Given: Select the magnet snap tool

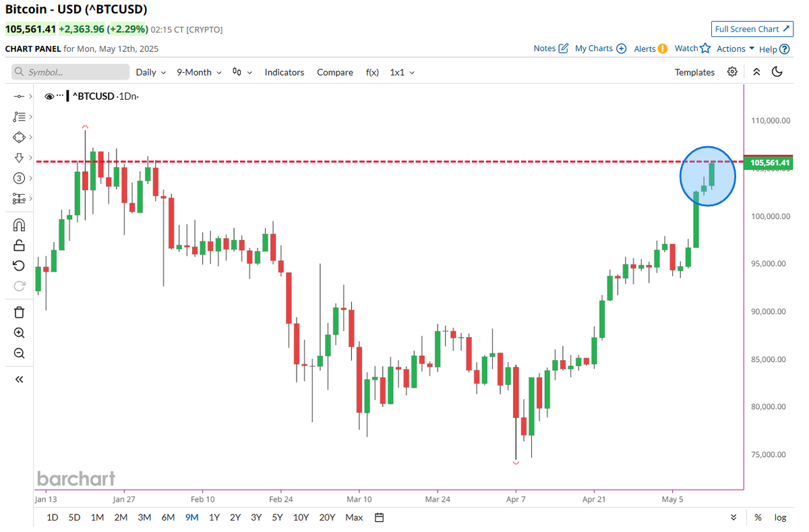Looking at the screenshot, I should [x=19, y=225].
